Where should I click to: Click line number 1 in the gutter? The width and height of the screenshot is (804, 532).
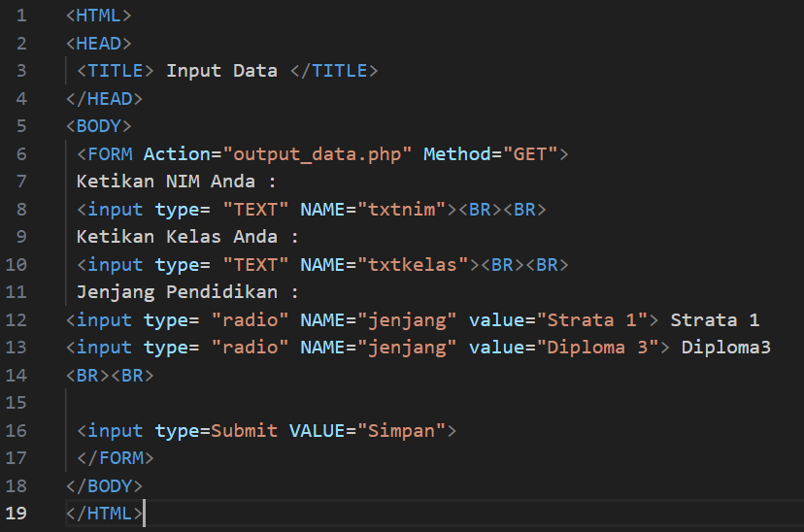point(21,16)
